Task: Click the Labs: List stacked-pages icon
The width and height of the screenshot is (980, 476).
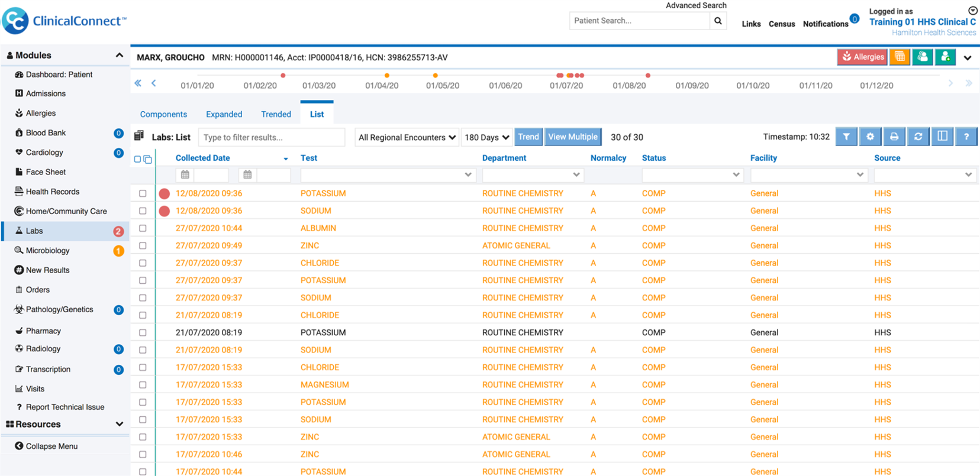Action: [x=139, y=136]
